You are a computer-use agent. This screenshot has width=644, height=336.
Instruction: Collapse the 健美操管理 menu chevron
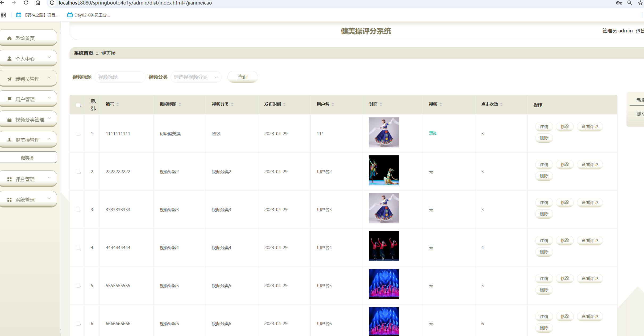pyautogui.click(x=49, y=139)
